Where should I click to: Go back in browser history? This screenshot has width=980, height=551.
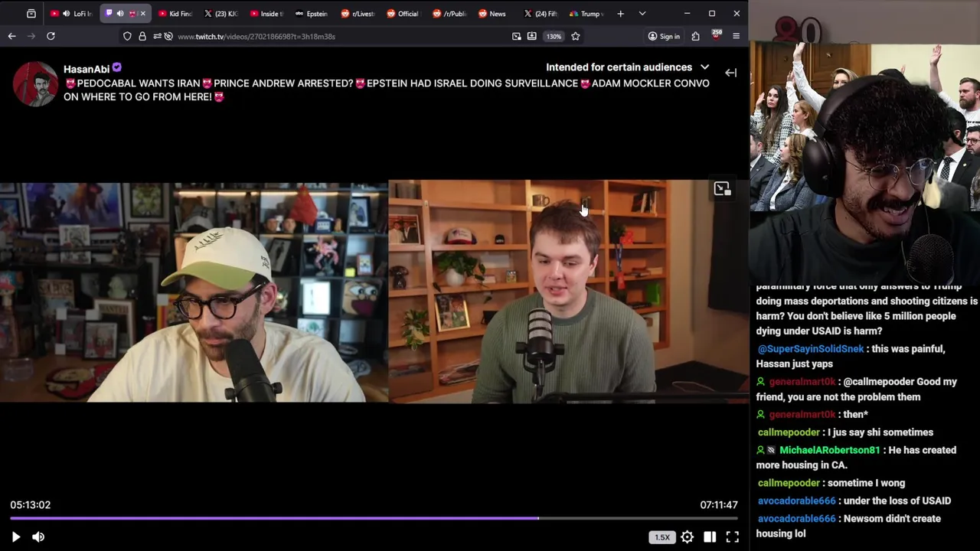pos(11,36)
